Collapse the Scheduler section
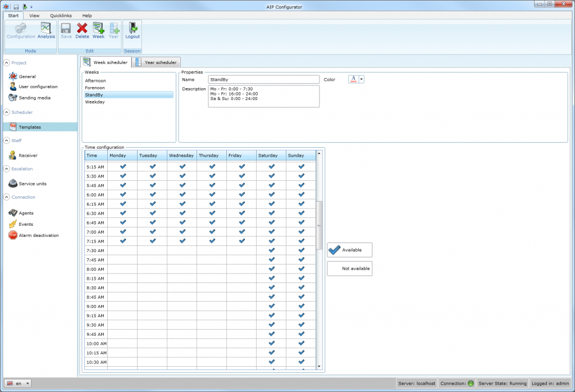 pyautogui.click(x=7, y=112)
